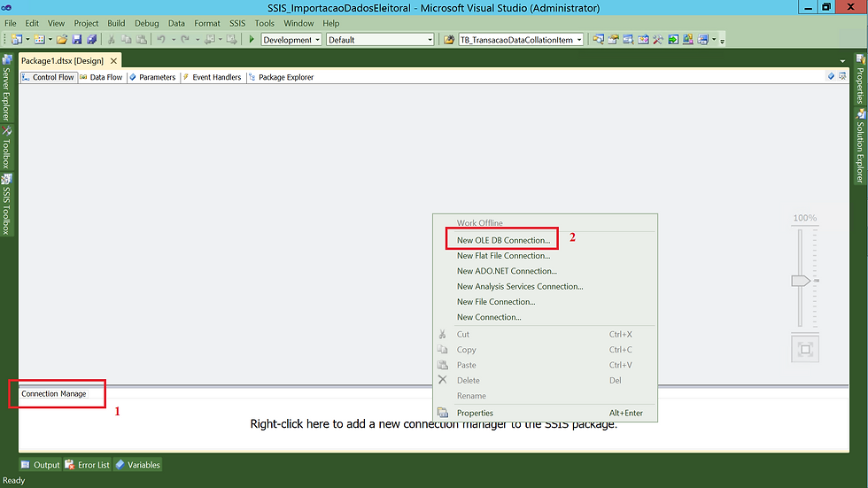Click the Redo arrow icon
The width and height of the screenshot is (868, 488).
coord(185,39)
